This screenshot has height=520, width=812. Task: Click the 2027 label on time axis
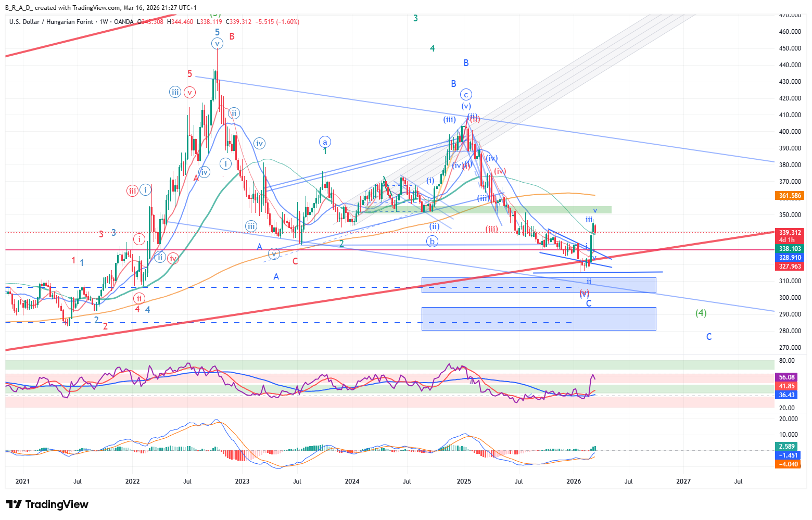coord(683,481)
